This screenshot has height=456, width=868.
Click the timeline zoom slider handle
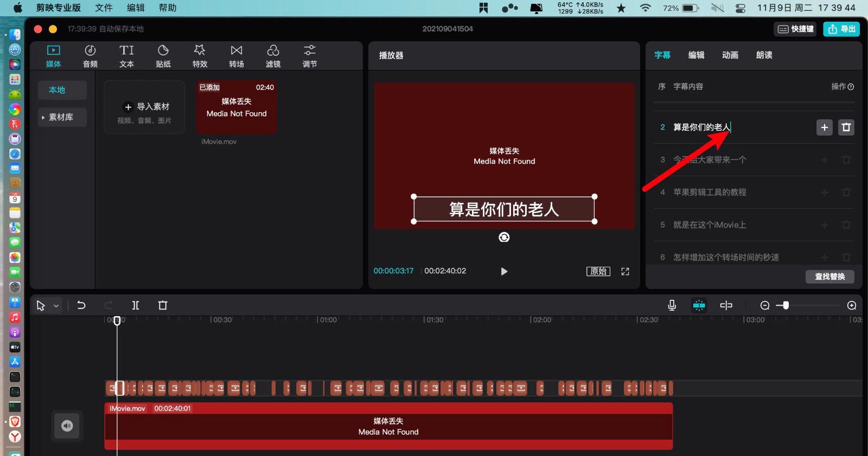click(x=786, y=305)
